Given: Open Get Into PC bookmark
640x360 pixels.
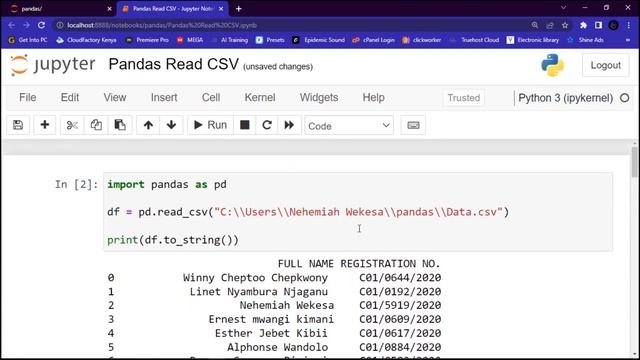Looking at the screenshot, I should point(28,40).
